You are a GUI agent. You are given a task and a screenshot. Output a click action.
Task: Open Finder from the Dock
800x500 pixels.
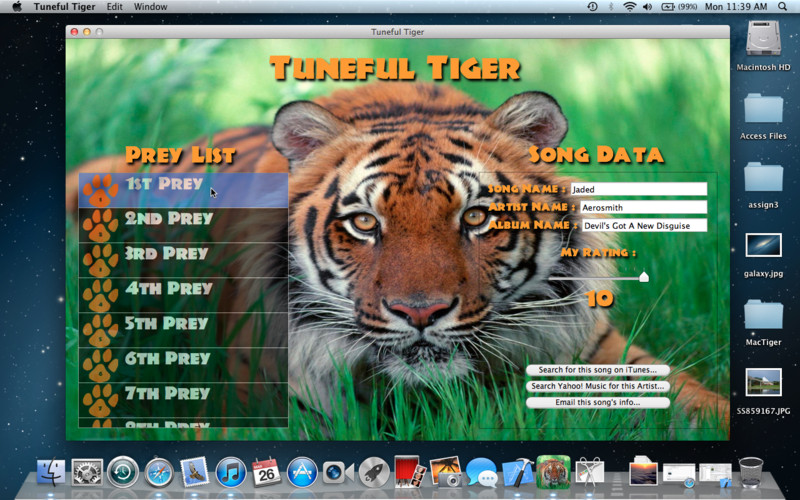click(x=51, y=472)
